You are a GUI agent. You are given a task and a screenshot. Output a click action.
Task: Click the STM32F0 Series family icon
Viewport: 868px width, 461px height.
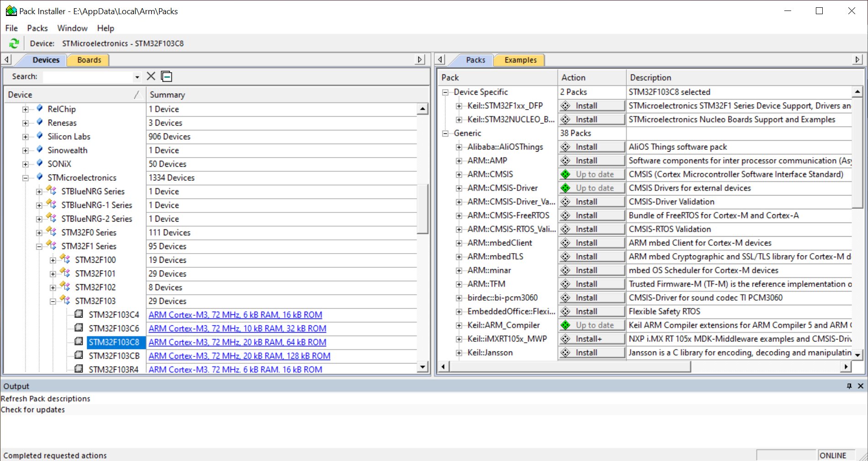51,232
